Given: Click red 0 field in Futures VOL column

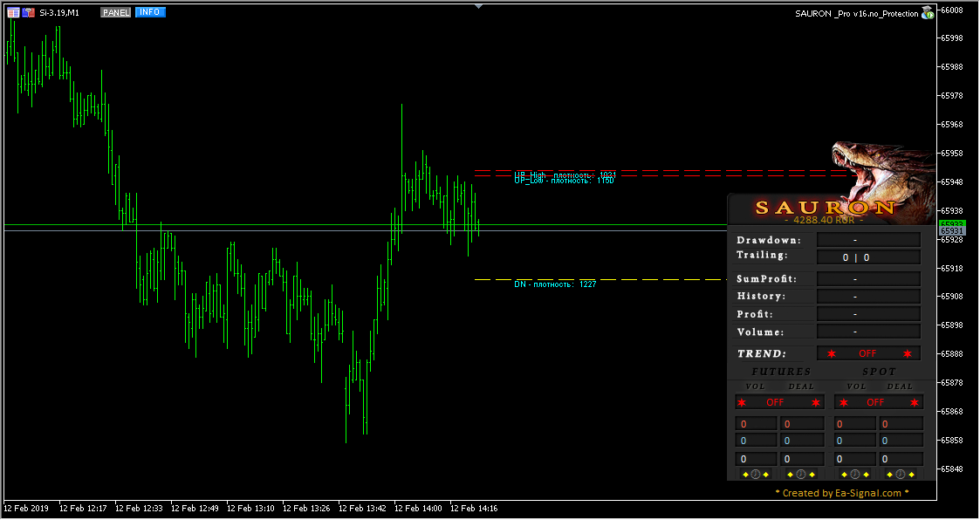Looking at the screenshot, I should click(x=757, y=424).
